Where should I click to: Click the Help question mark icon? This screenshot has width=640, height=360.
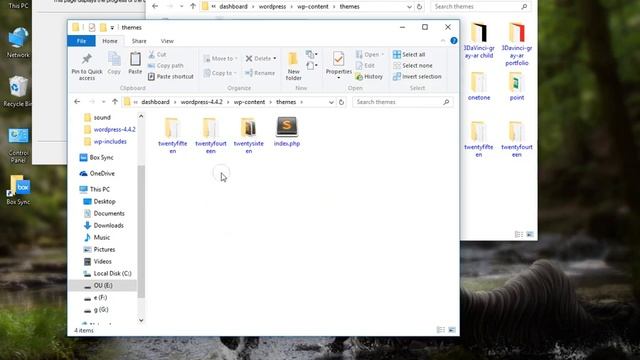[453, 40]
